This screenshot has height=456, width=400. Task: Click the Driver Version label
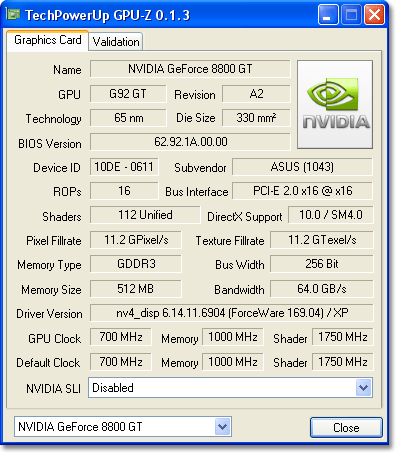[49, 314]
